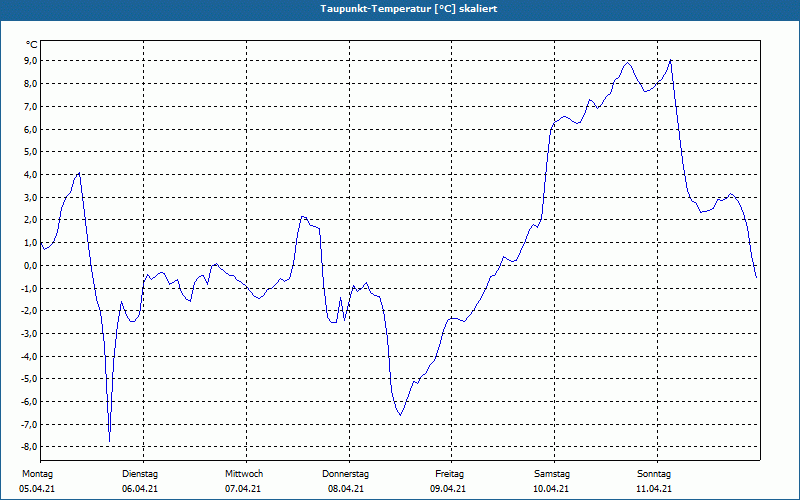The width and height of the screenshot is (800, 500).
Task: Select the -5,0 y-axis value
Action: click(29, 379)
